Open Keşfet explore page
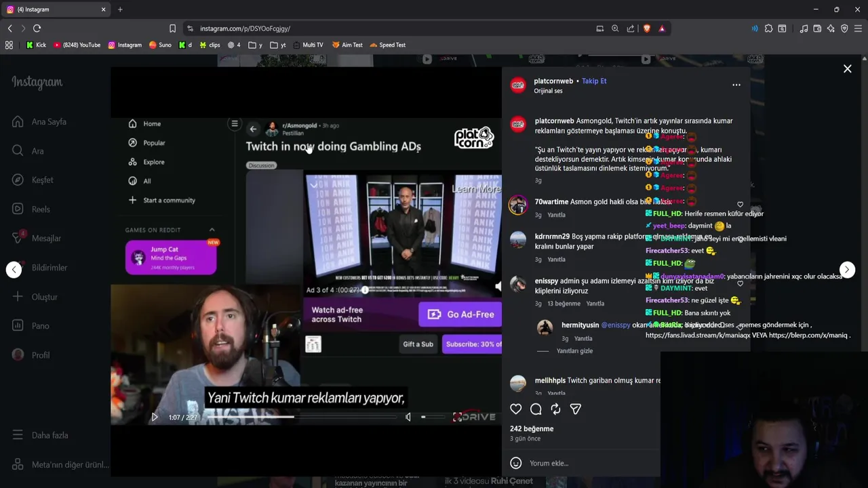Screen dimensions: 868x488 point(33,180)
